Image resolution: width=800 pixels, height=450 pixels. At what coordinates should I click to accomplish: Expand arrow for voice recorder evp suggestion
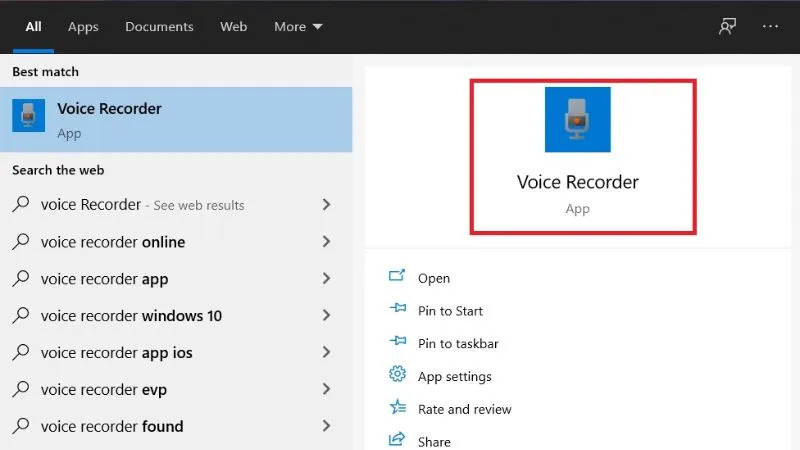pyautogui.click(x=326, y=390)
